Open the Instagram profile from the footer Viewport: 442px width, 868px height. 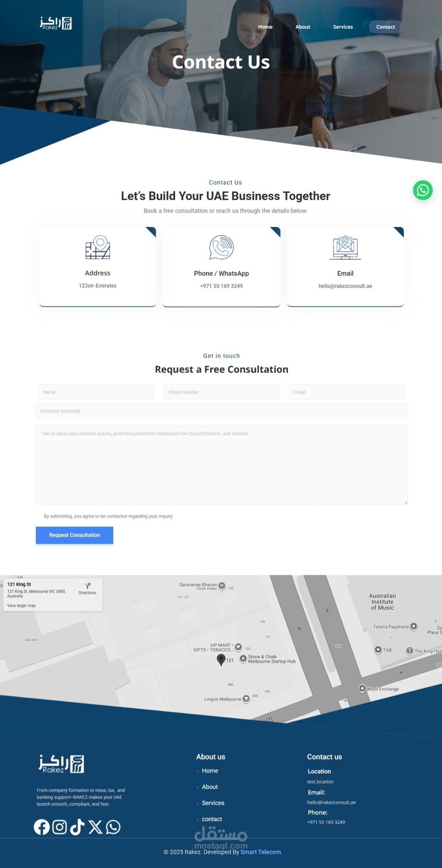point(60,827)
